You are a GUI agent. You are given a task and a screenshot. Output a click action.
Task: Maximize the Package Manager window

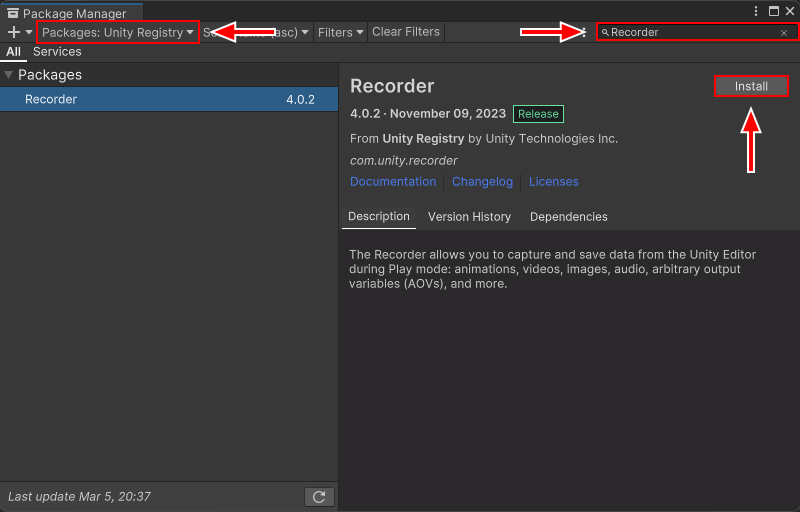pos(774,11)
